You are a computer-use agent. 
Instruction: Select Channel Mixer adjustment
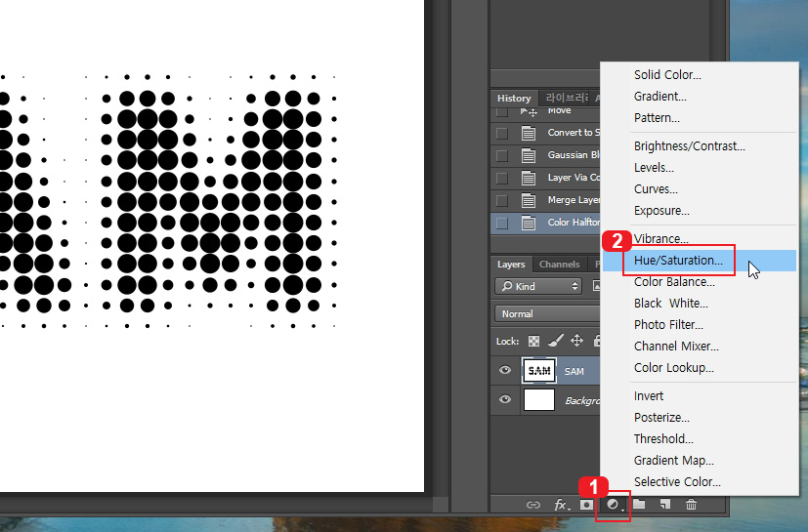(676, 347)
